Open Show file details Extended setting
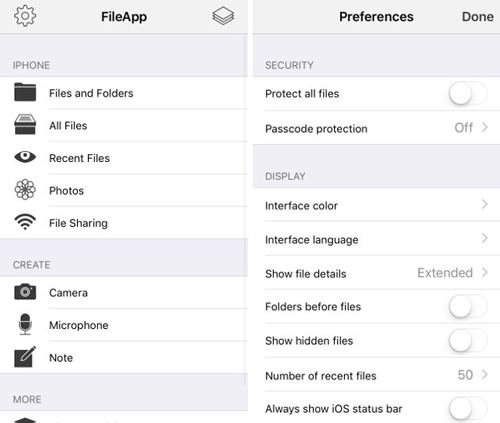500x423 pixels. tap(376, 273)
